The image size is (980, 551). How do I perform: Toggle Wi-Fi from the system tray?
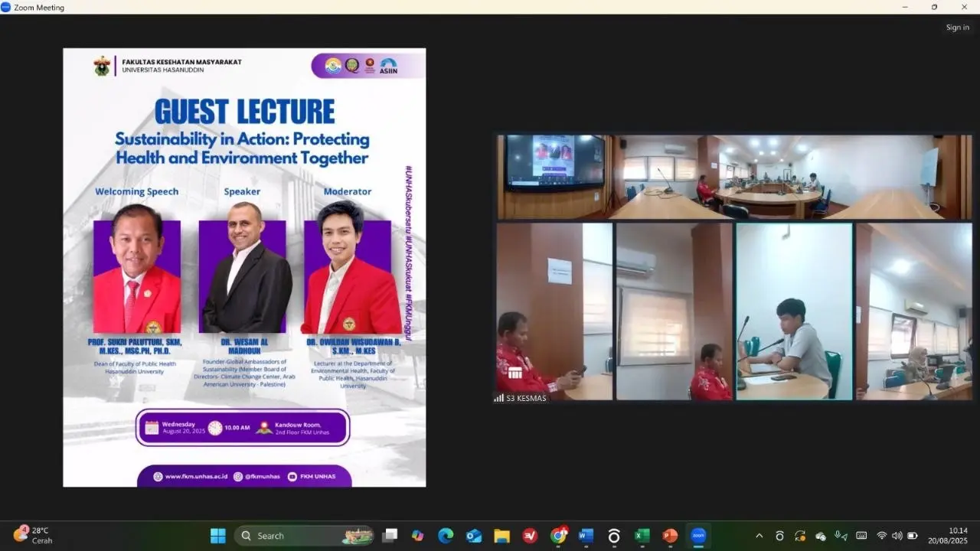click(881, 536)
